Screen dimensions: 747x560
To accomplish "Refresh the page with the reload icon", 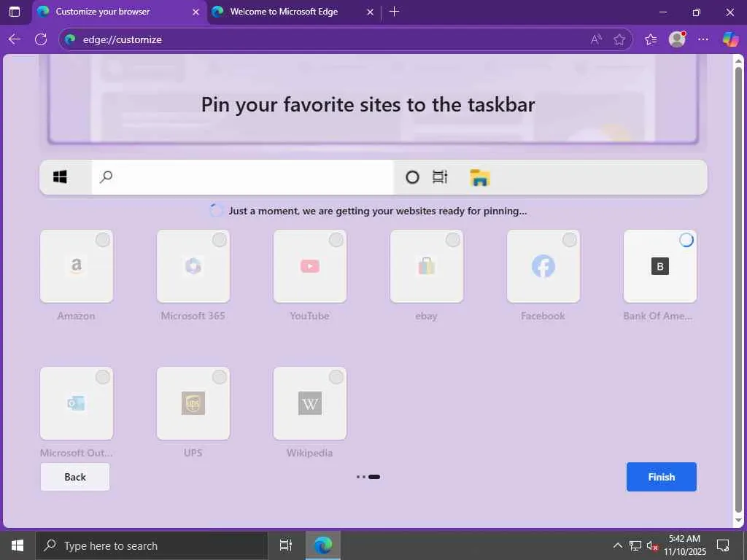I will coord(41,39).
